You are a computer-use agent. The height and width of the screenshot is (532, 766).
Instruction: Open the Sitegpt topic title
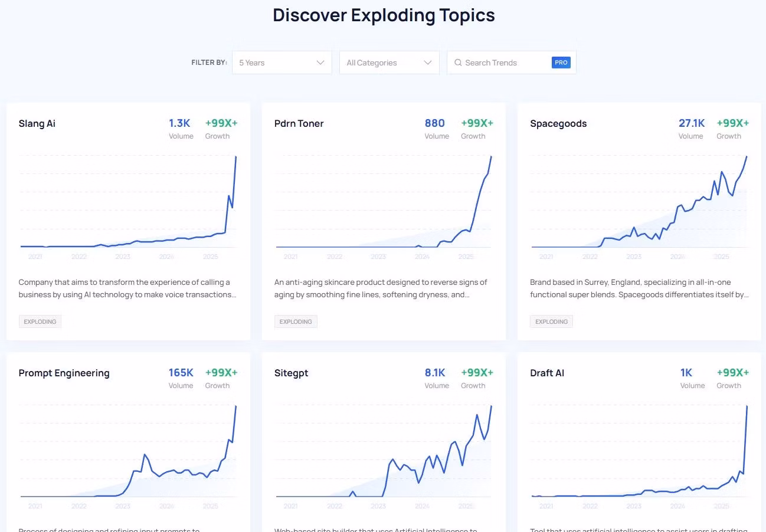(292, 373)
